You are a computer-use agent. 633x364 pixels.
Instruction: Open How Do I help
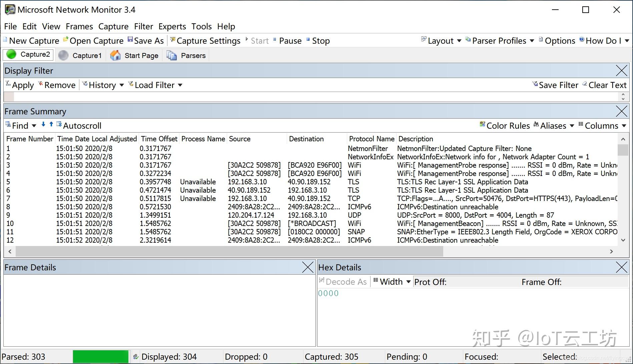(604, 40)
